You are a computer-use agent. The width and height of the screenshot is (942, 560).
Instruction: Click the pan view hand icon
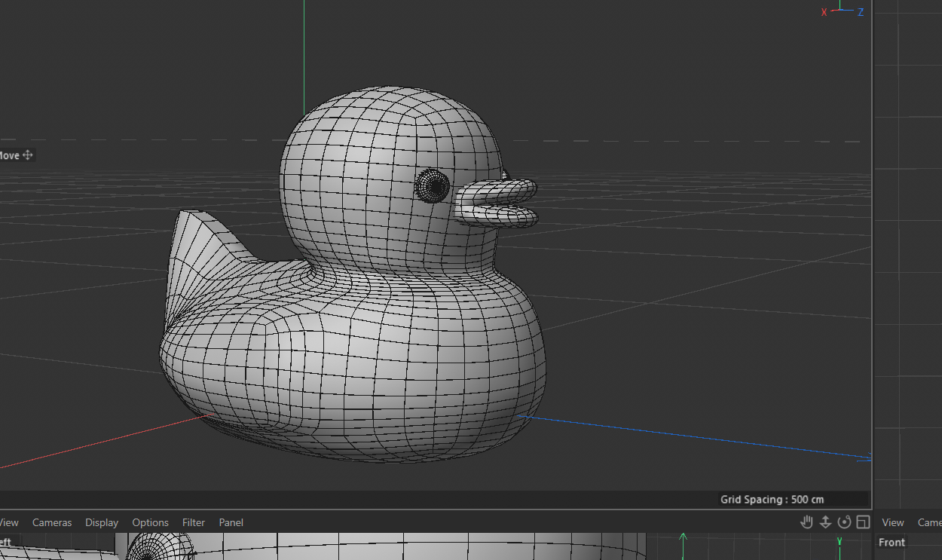pos(806,522)
